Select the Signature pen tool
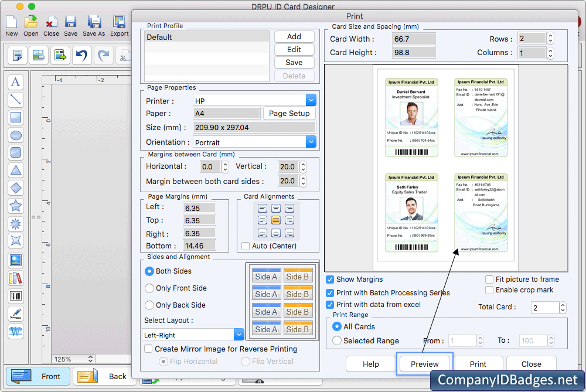Screen dimensions: 586x392 click(16, 313)
